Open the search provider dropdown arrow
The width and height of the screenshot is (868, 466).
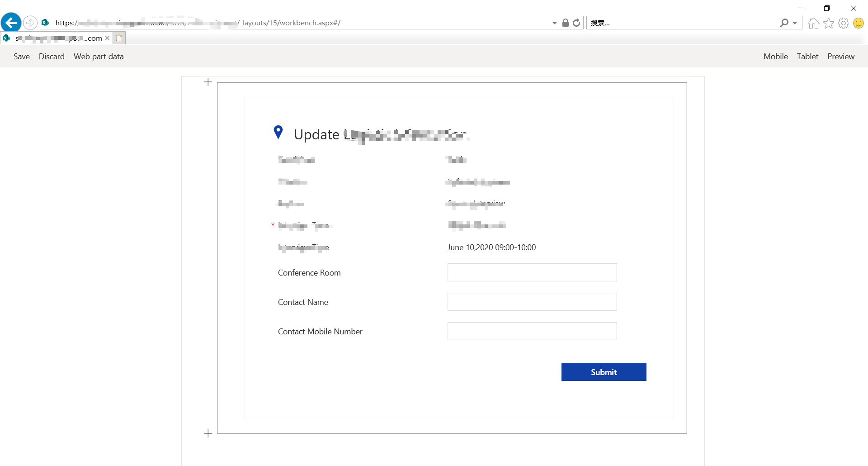[795, 23]
